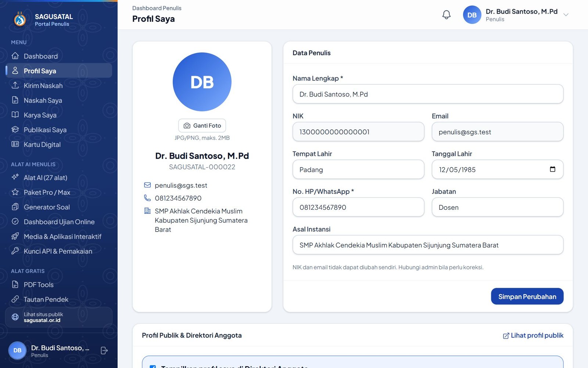The width and height of the screenshot is (588, 368).
Task: Focus the No. HP/WhatsApp input field
Action: pyautogui.click(x=358, y=207)
